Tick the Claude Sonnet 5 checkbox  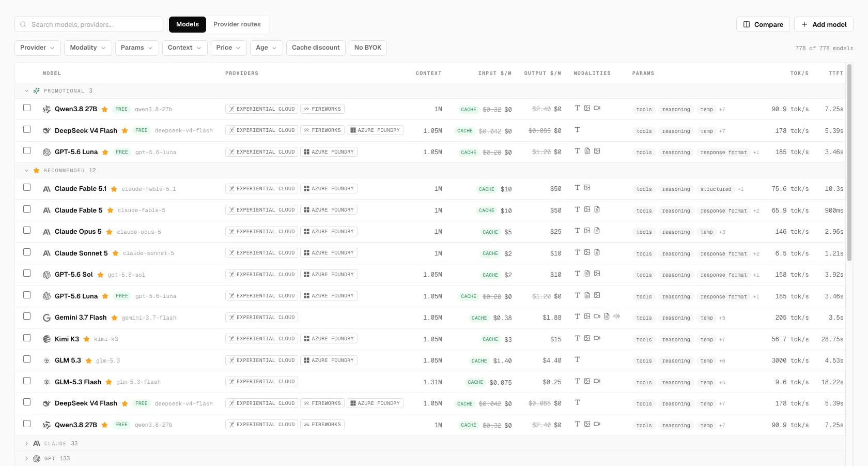27,252
